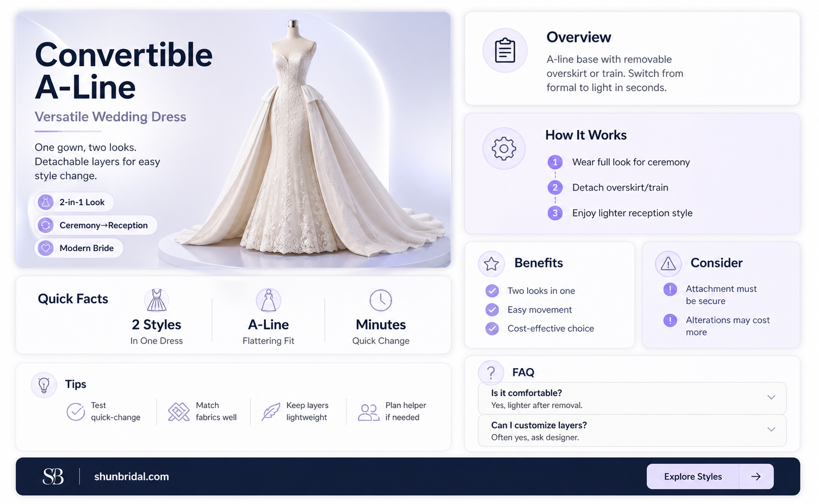Screen dimensions: 819x504
Task: Click the Explore Styles button
Action: (710, 476)
